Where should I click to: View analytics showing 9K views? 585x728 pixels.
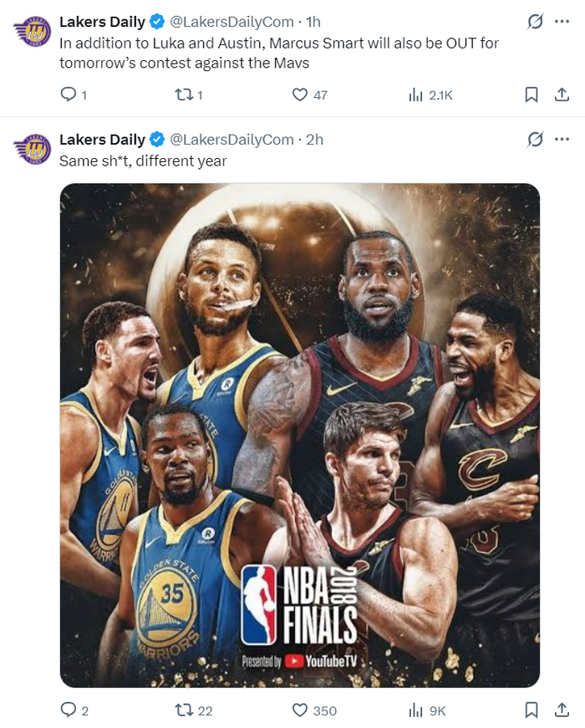coord(416,710)
